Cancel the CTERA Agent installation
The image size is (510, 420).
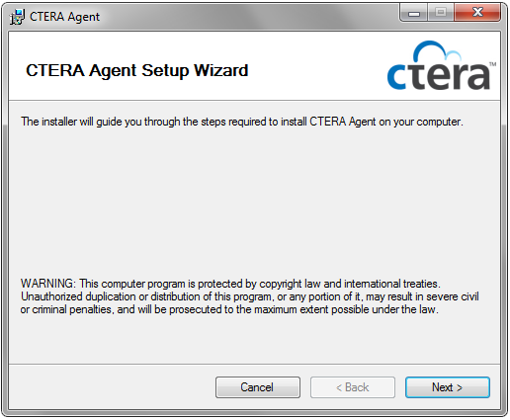[258, 387]
